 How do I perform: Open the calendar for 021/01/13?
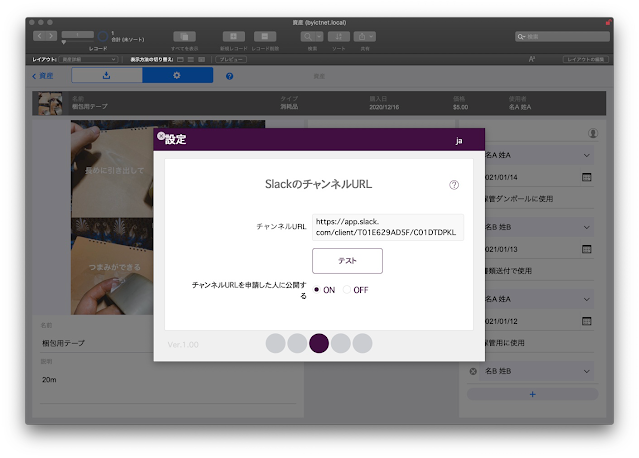coord(586,249)
